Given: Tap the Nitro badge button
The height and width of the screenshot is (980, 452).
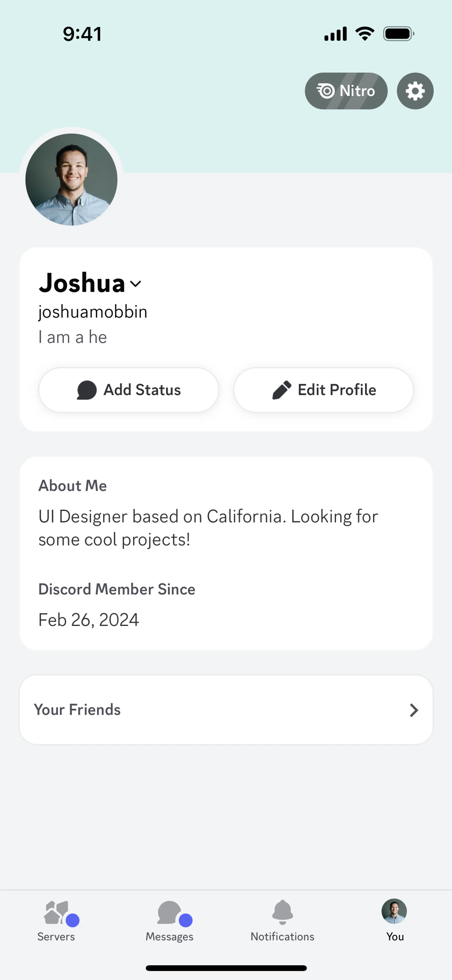Looking at the screenshot, I should 346,91.
